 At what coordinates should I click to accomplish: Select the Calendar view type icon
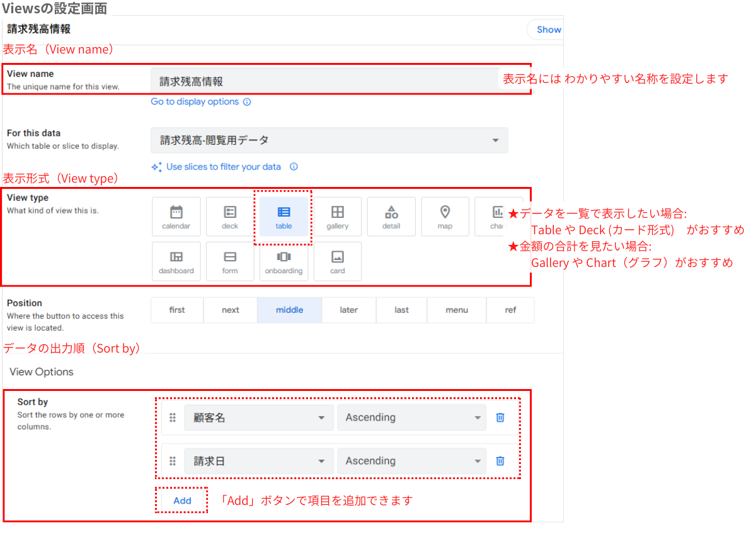[176, 217]
